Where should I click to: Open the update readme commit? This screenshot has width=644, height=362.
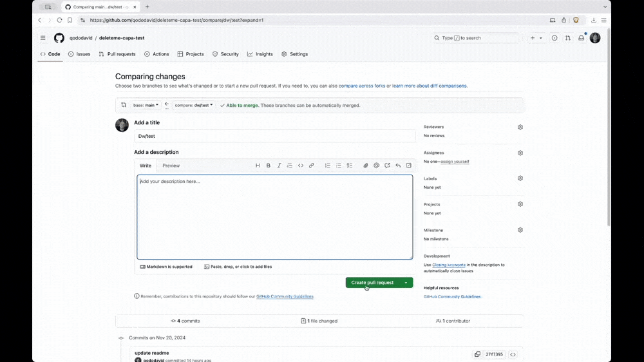coord(151,353)
